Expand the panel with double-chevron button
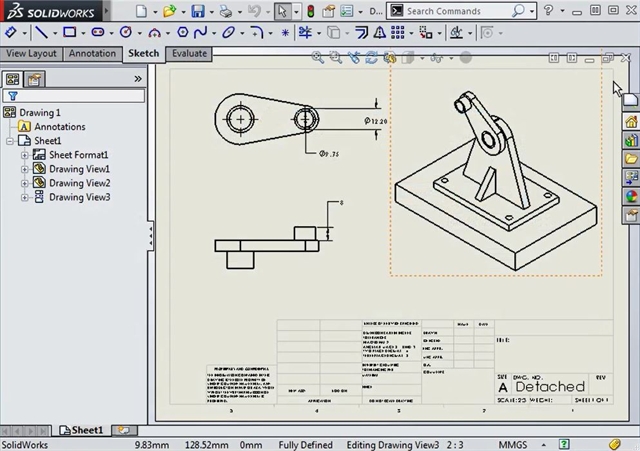Image resolution: width=640 pixels, height=451 pixels. (138, 78)
